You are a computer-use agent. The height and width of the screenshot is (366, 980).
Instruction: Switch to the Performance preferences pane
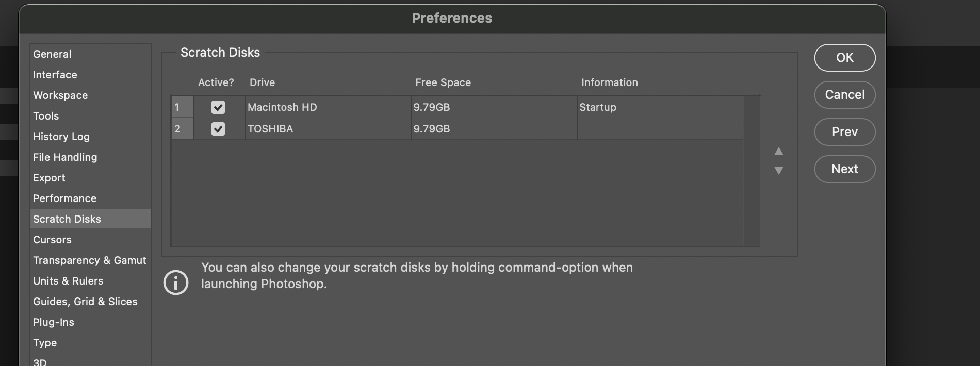[64, 198]
